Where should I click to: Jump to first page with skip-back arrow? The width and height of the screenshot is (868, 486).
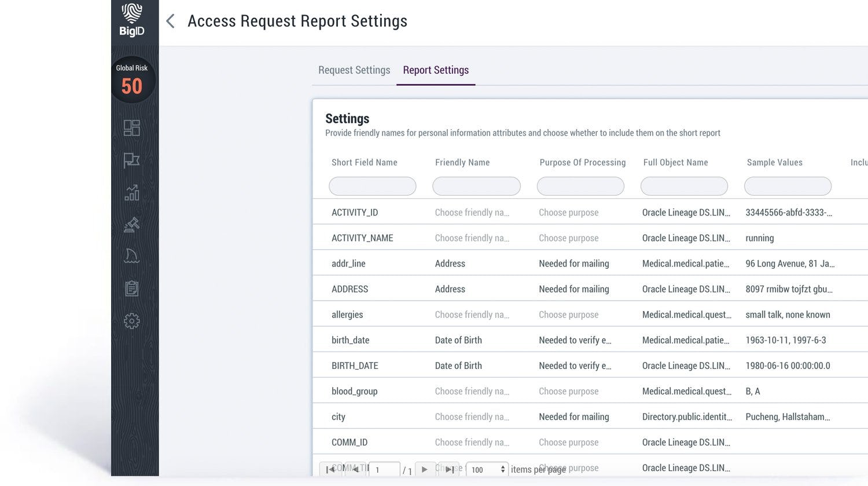coord(330,469)
